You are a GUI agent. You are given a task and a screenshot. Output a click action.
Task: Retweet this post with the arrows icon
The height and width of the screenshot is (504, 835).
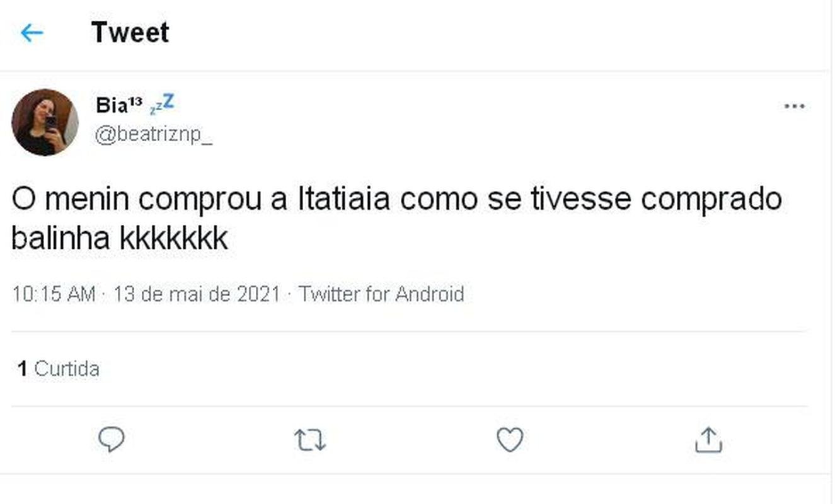point(310,440)
